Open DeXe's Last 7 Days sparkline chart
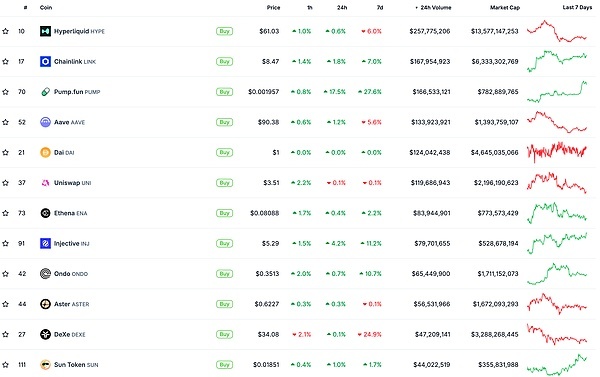This screenshot has width=600, height=377. [x=557, y=334]
